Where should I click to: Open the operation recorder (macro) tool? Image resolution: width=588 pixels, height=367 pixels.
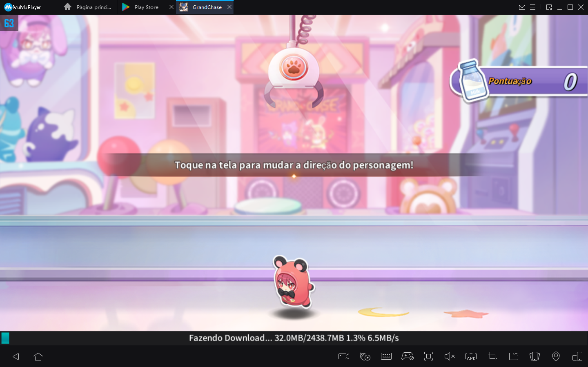(365, 356)
